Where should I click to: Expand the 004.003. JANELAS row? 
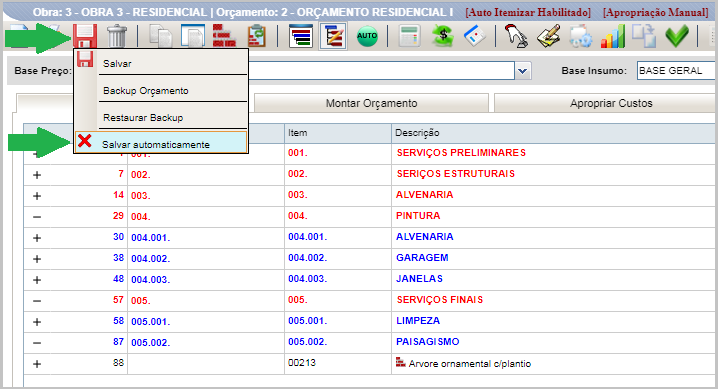[x=37, y=280]
